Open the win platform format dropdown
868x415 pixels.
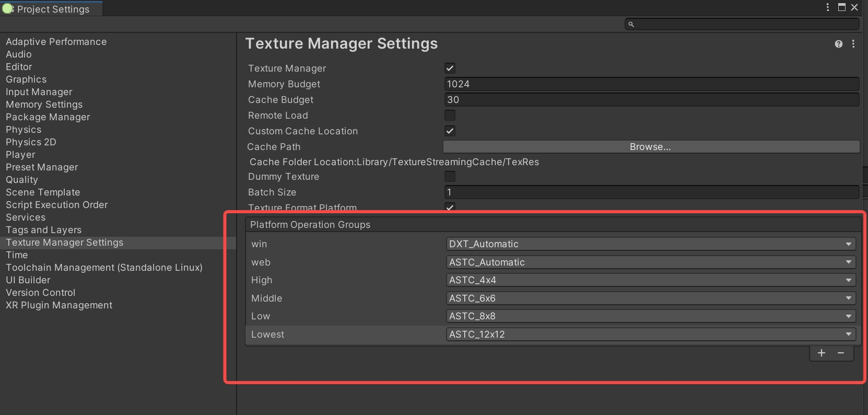[x=650, y=244]
